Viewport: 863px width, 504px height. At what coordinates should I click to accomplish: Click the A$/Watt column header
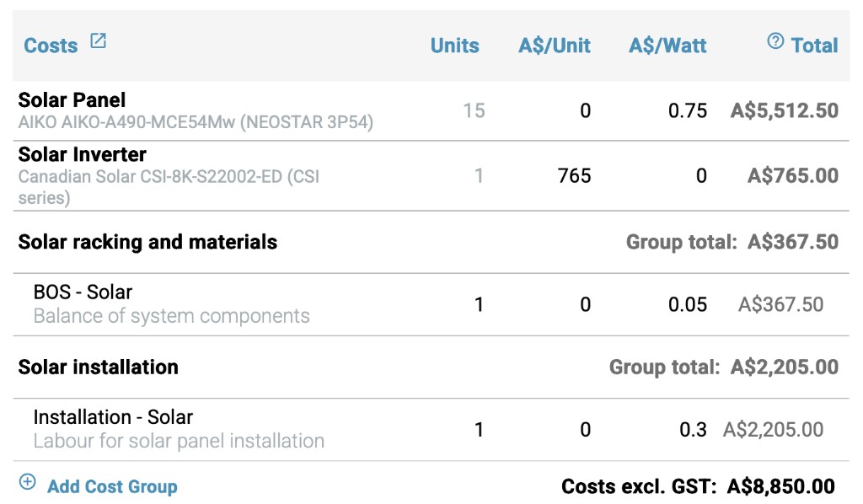(667, 46)
